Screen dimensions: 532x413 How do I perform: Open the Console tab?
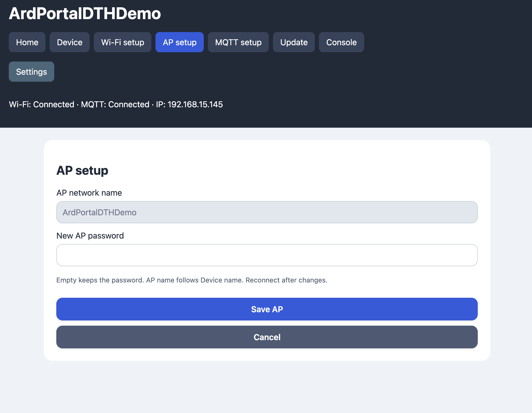coord(341,42)
